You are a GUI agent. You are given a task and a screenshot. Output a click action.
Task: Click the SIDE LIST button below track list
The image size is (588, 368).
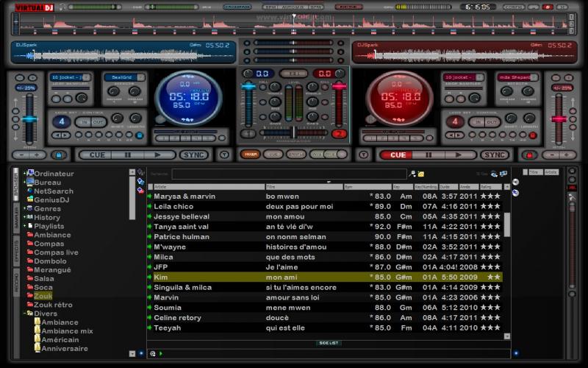[x=329, y=343]
